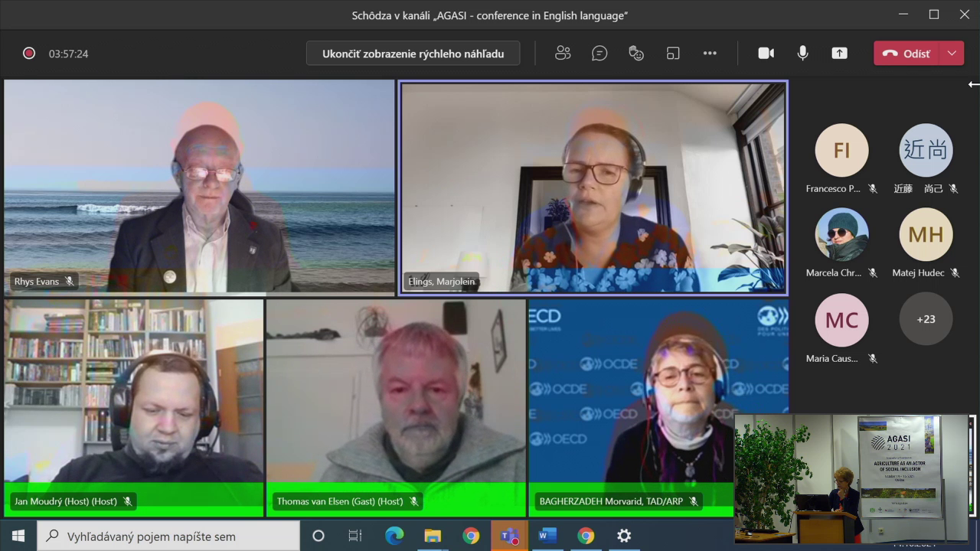
Task: Select Marjolein Elings' video tile
Action: pos(593,187)
